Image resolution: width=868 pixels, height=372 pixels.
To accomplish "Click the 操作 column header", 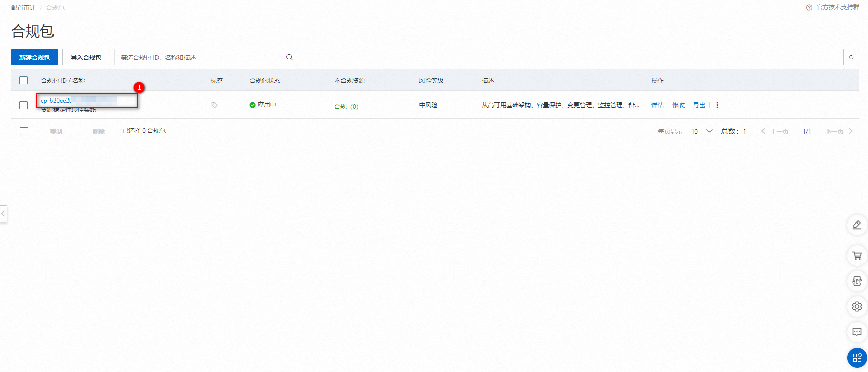I will pyautogui.click(x=657, y=80).
